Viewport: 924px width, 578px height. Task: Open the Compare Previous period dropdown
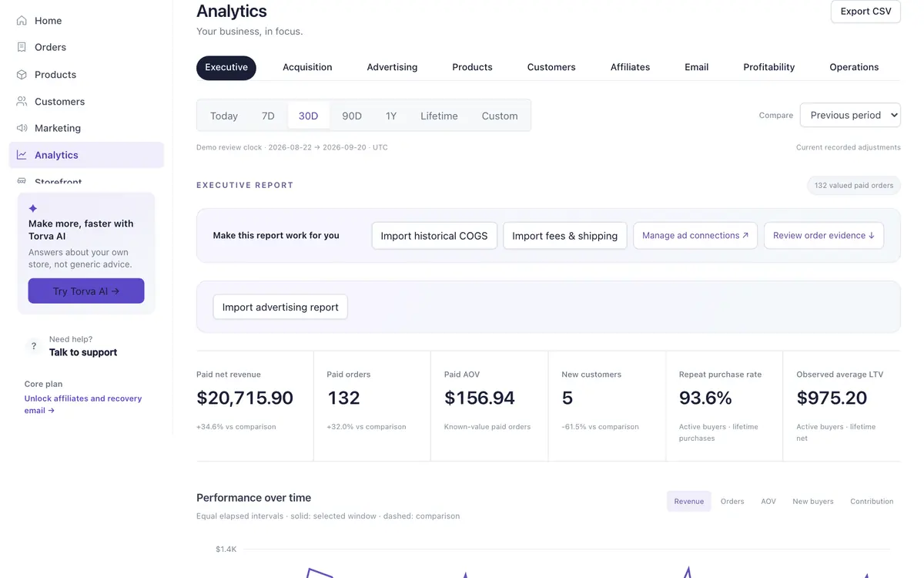pyautogui.click(x=850, y=115)
